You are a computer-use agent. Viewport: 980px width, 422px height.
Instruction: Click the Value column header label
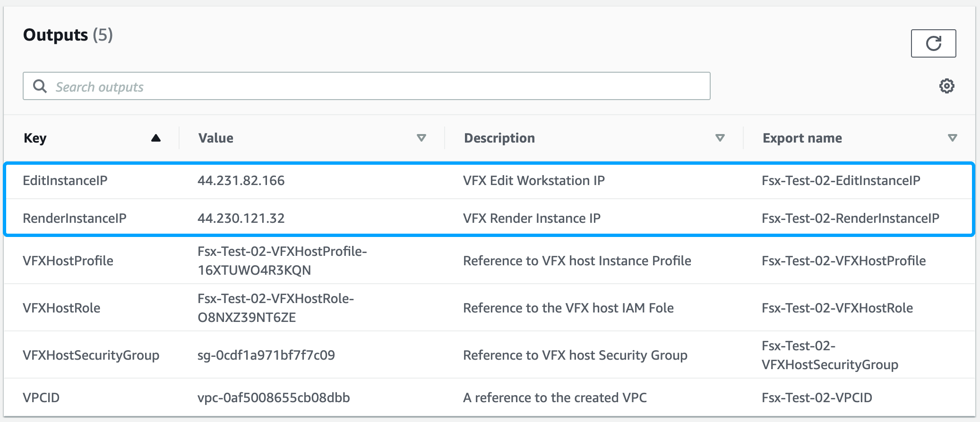tap(216, 138)
